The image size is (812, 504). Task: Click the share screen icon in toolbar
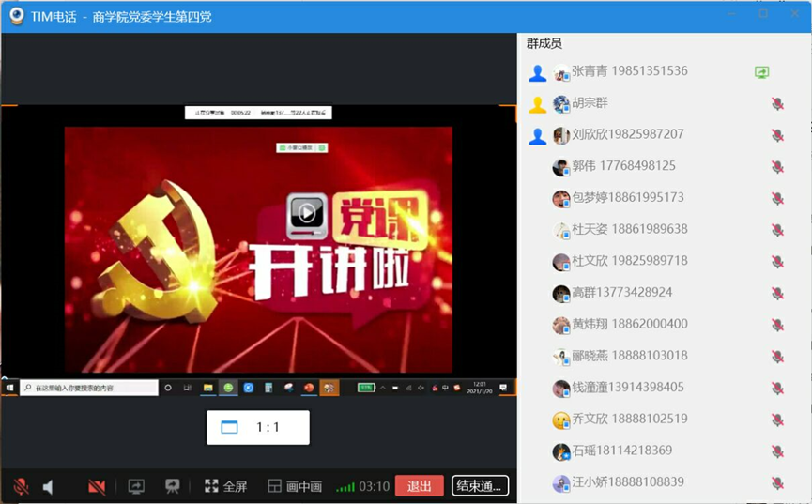pyautogui.click(x=136, y=486)
